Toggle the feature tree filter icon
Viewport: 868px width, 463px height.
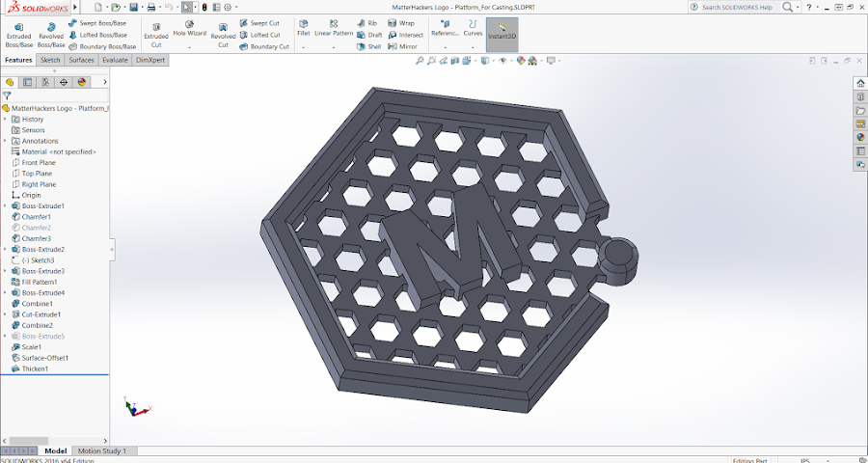(7, 95)
